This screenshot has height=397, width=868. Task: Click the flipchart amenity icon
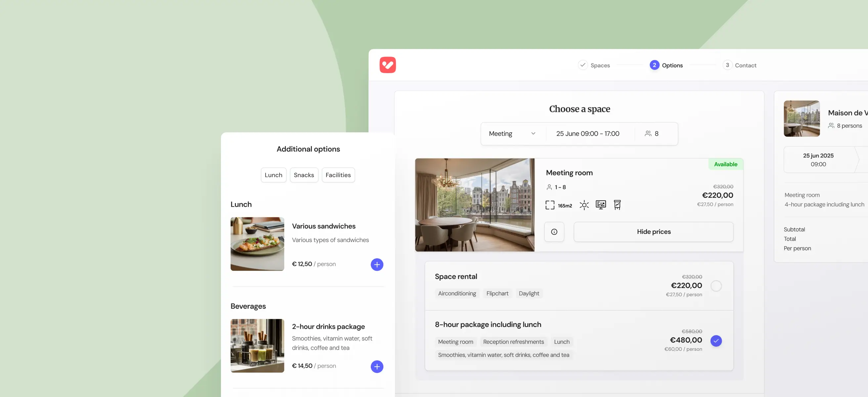click(617, 204)
